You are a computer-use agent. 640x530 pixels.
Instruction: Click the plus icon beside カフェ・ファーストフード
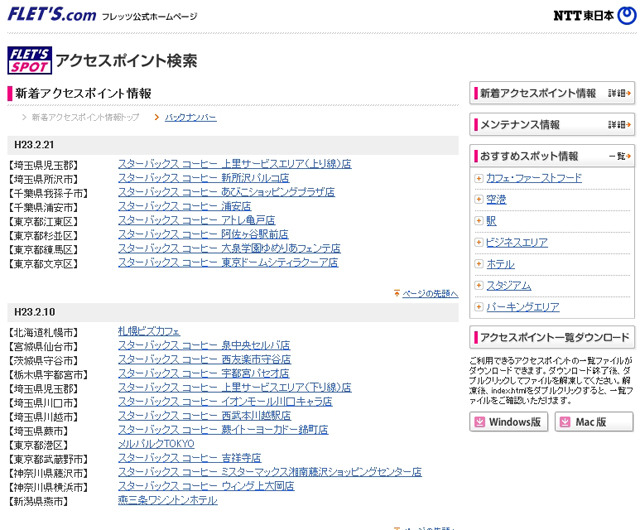coord(479,178)
